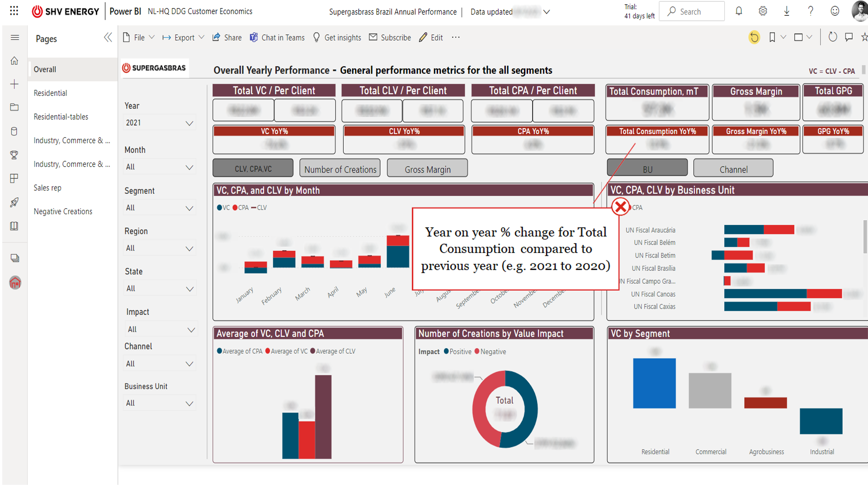Image resolution: width=868 pixels, height=488 pixels.
Task: Open the Export menu
Action: [184, 38]
